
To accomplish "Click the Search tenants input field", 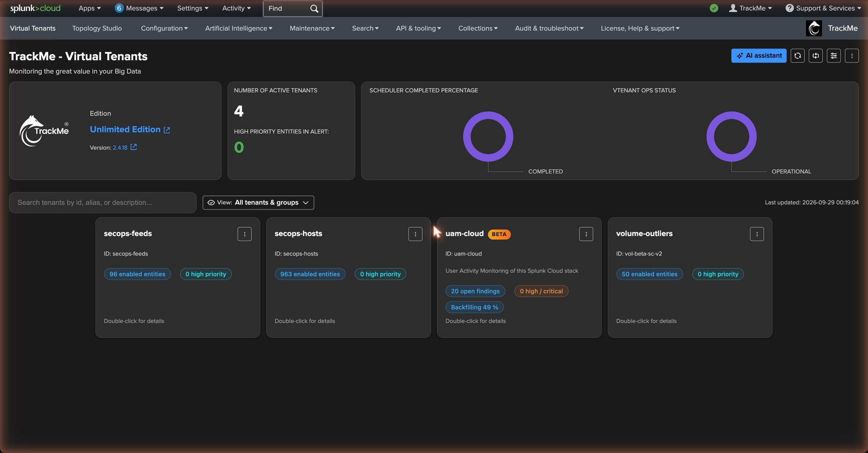I will pos(103,202).
